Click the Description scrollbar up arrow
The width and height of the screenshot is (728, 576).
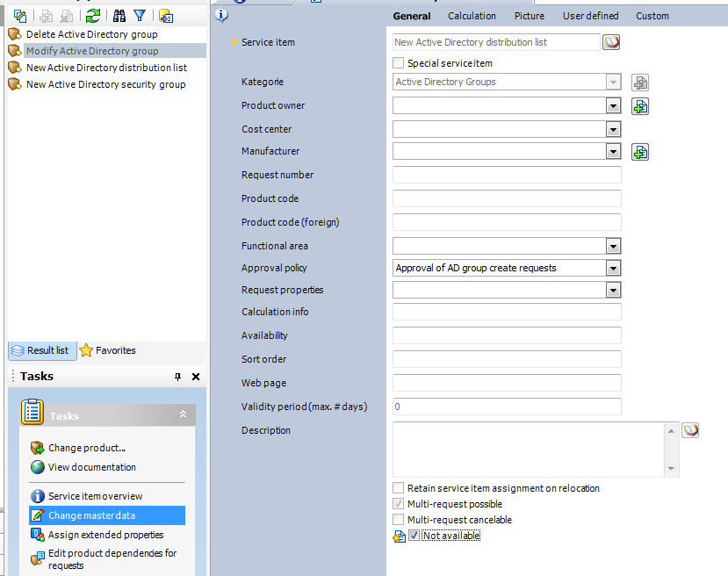pos(671,431)
